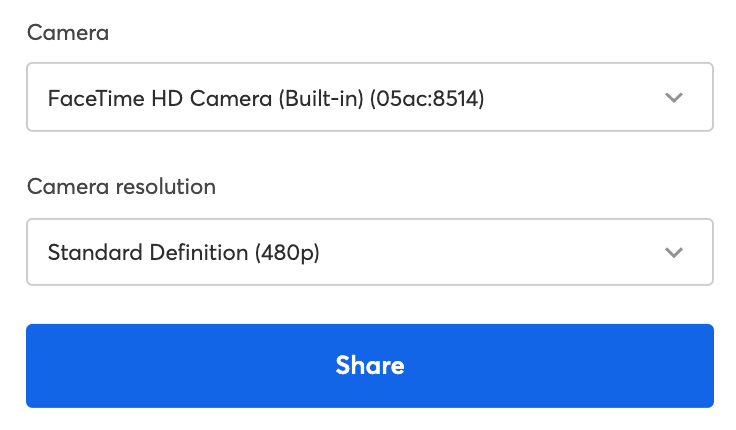Open the Camera resolution dropdown
736x430 pixels.
coord(370,252)
